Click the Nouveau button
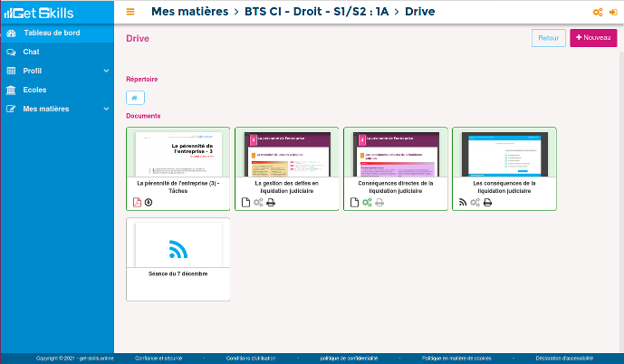The width and height of the screenshot is (624, 364). click(x=591, y=38)
